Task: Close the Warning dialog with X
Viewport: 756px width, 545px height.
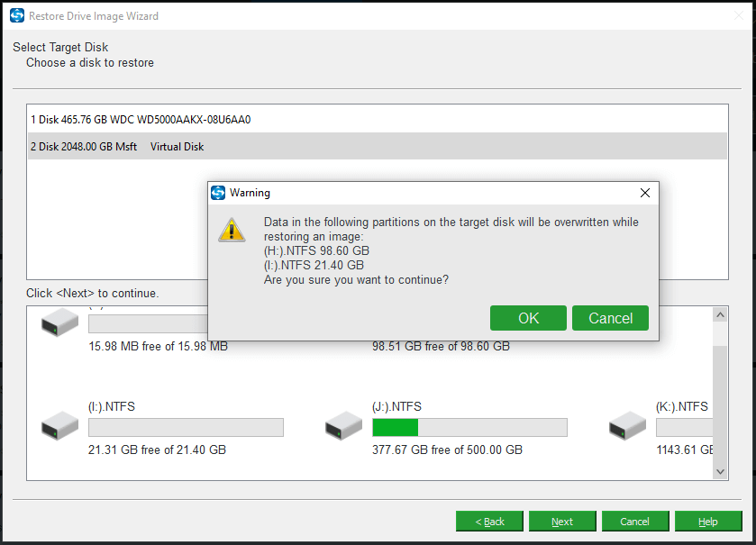Action: (644, 193)
